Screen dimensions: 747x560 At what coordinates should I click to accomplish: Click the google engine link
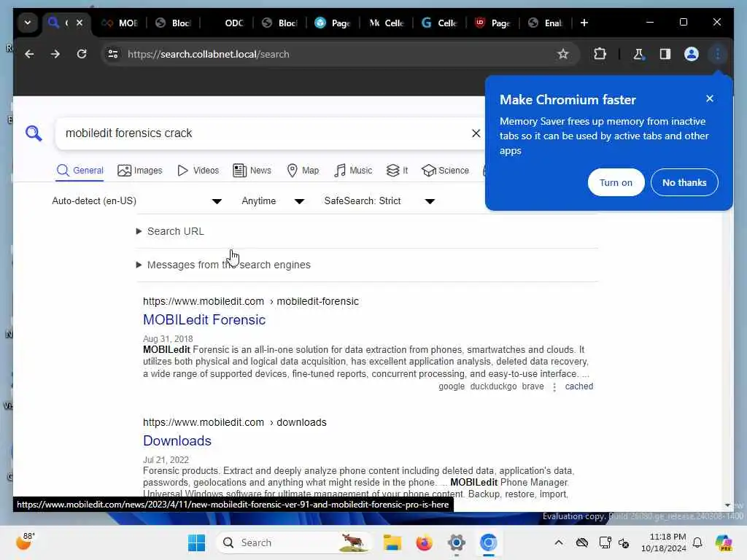click(x=451, y=386)
